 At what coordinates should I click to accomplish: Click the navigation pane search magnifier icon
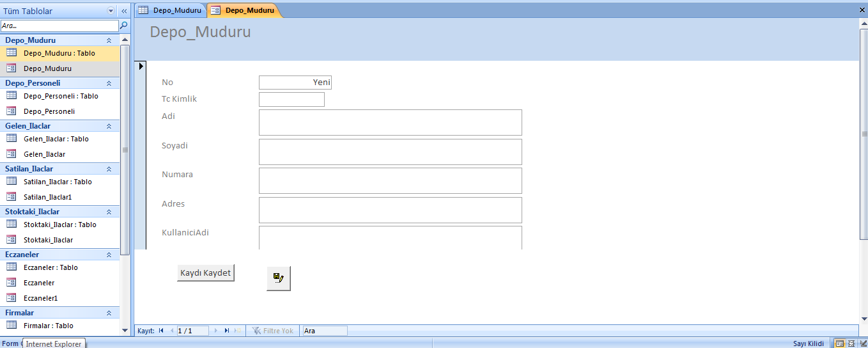[124, 26]
